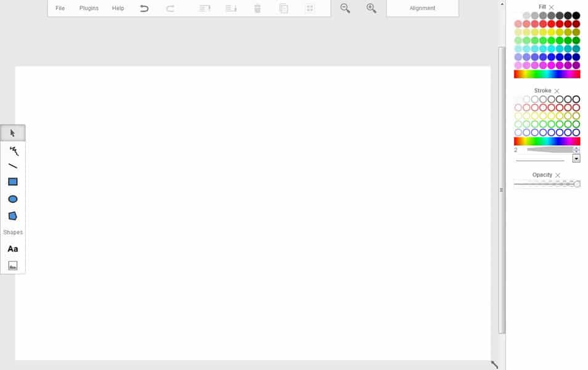Open the File menu
This screenshot has height=370, width=588.
pos(59,8)
